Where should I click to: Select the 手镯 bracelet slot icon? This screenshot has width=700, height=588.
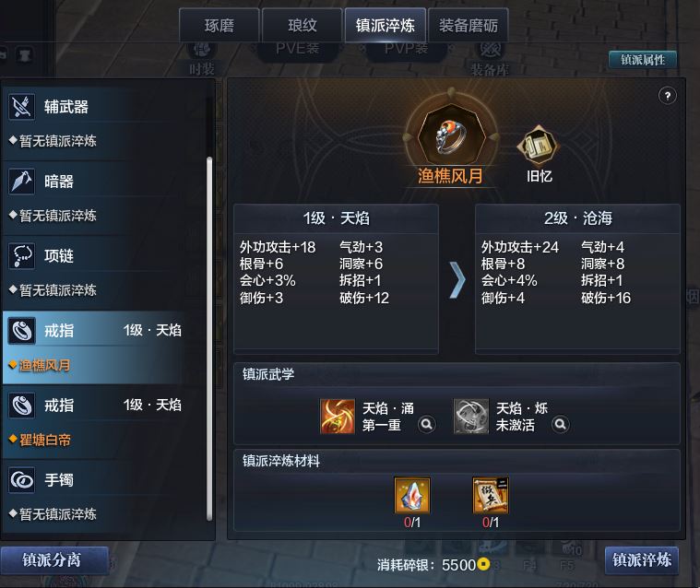tap(21, 480)
